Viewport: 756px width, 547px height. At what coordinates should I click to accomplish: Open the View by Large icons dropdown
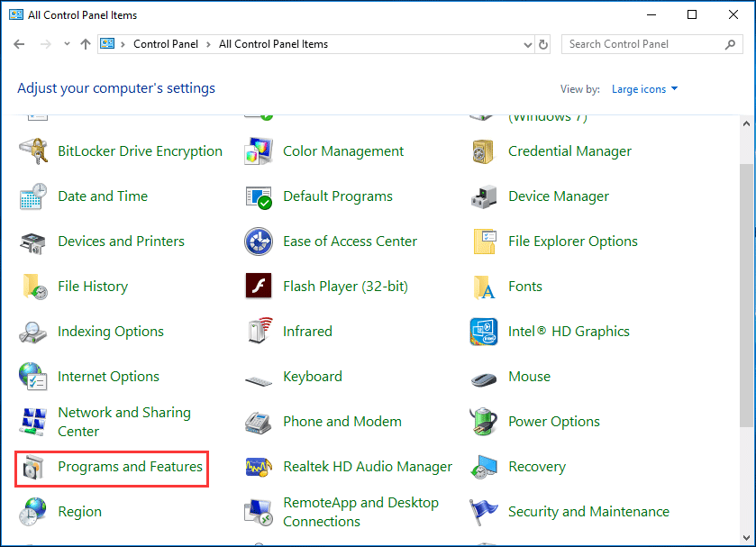tap(644, 89)
